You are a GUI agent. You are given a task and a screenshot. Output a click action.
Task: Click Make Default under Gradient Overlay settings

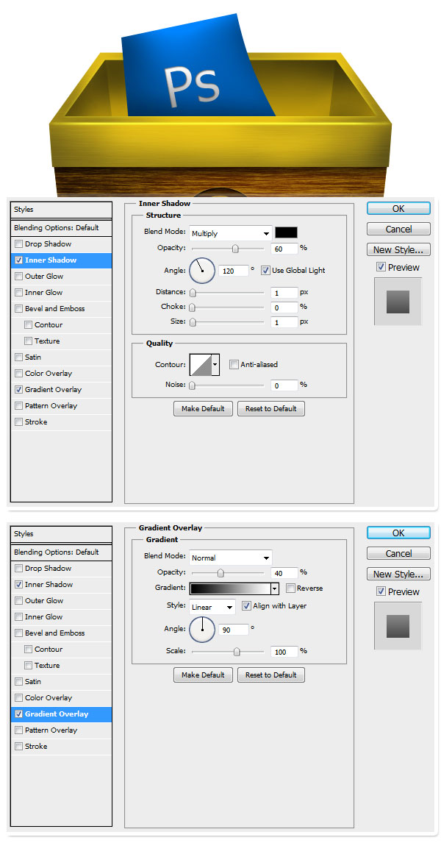(203, 675)
